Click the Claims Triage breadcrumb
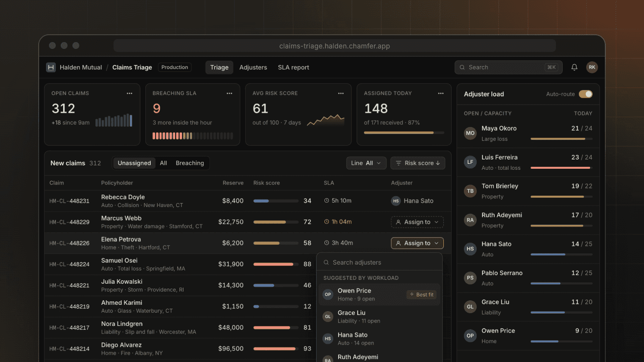 point(132,68)
